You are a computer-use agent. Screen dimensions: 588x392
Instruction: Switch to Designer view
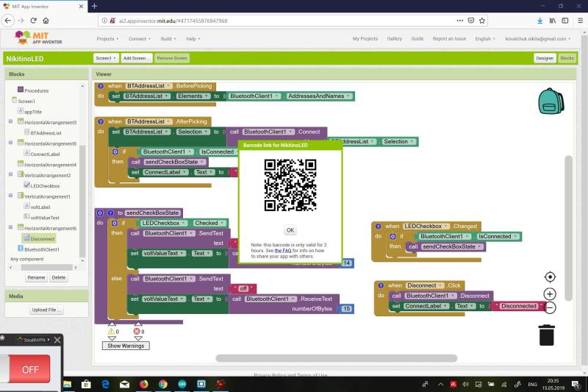tap(545, 58)
